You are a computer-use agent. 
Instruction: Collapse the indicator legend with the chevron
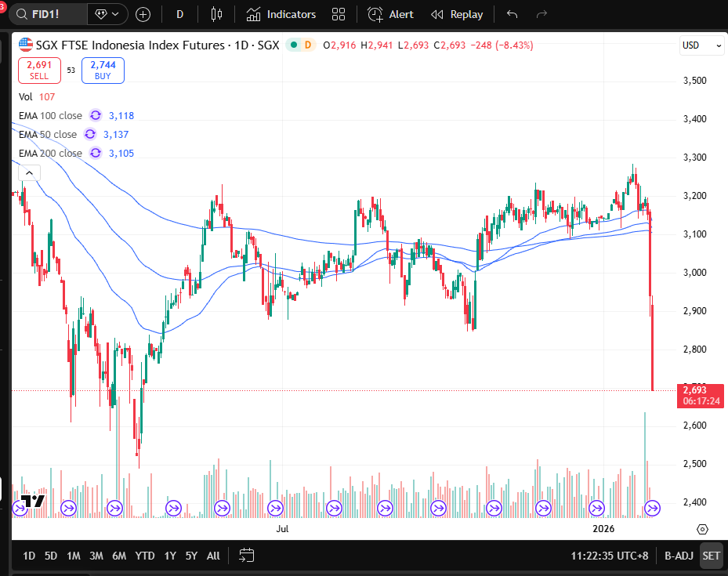pyautogui.click(x=28, y=173)
